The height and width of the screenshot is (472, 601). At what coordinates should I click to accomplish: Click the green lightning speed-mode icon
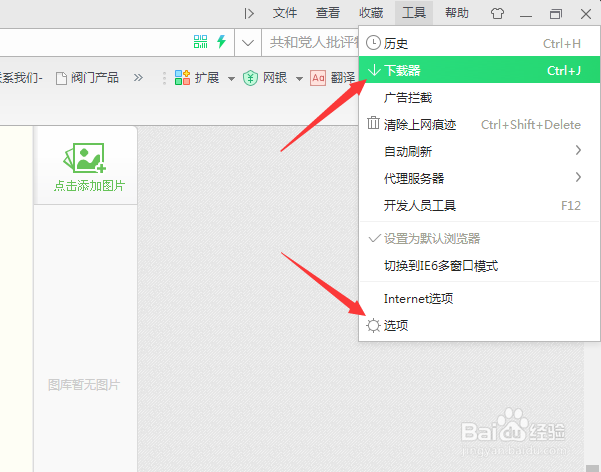[x=221, y=41]
